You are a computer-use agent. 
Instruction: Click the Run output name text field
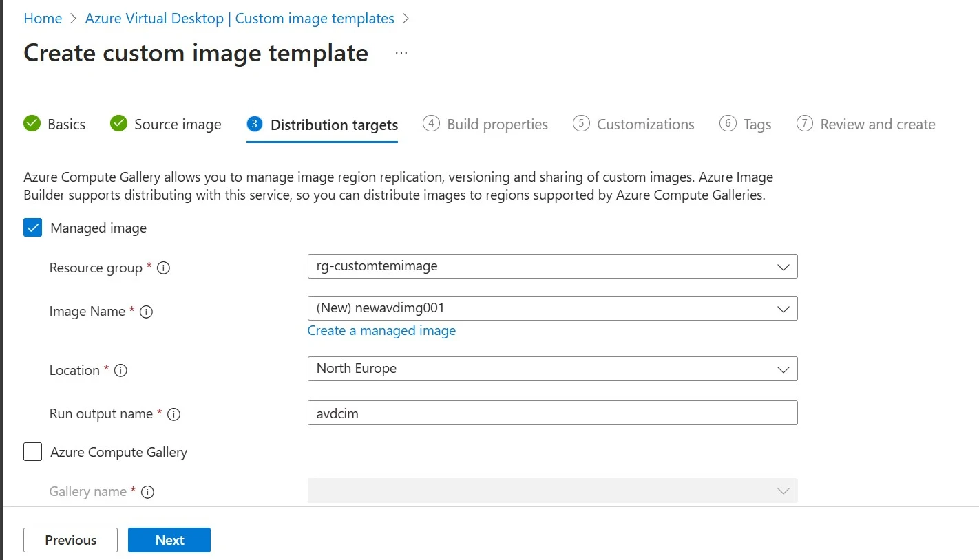552,413
